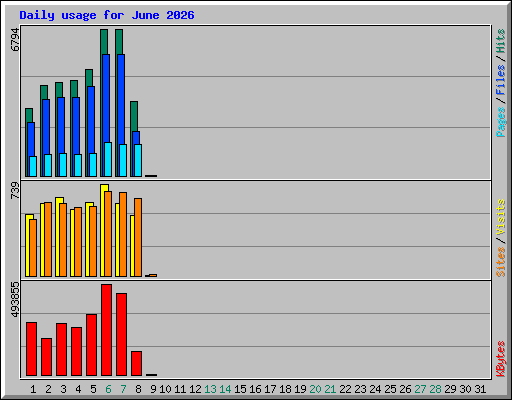Click day 31 on the x-axis
512x400 pixels.
[x=480, y=389]
